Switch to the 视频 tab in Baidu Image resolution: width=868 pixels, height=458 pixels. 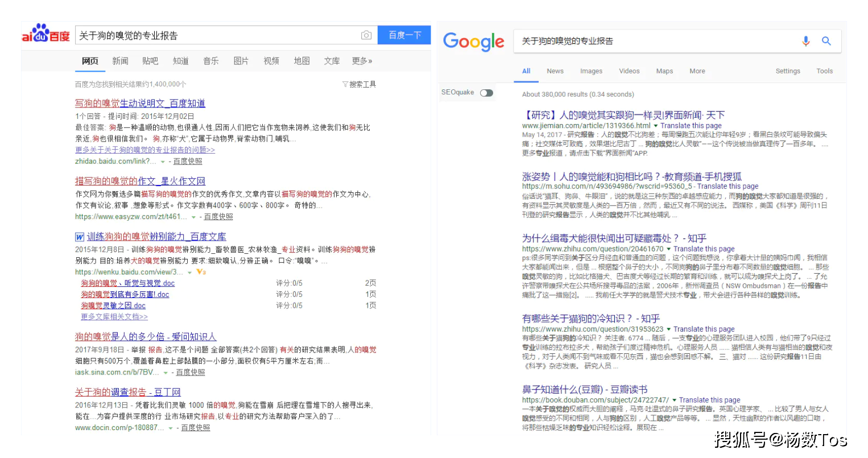pos(271,61)
